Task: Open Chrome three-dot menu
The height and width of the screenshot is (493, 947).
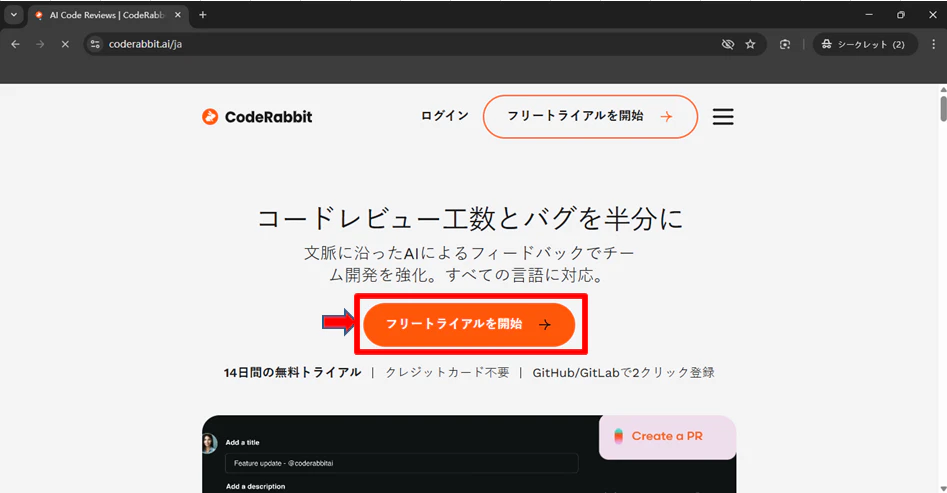Action: (934, 44)
